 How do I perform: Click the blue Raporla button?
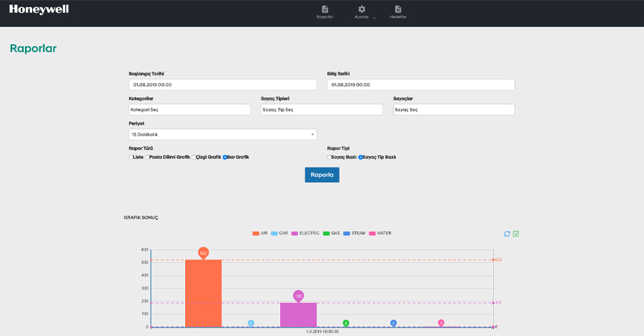(x=322, y=174)
